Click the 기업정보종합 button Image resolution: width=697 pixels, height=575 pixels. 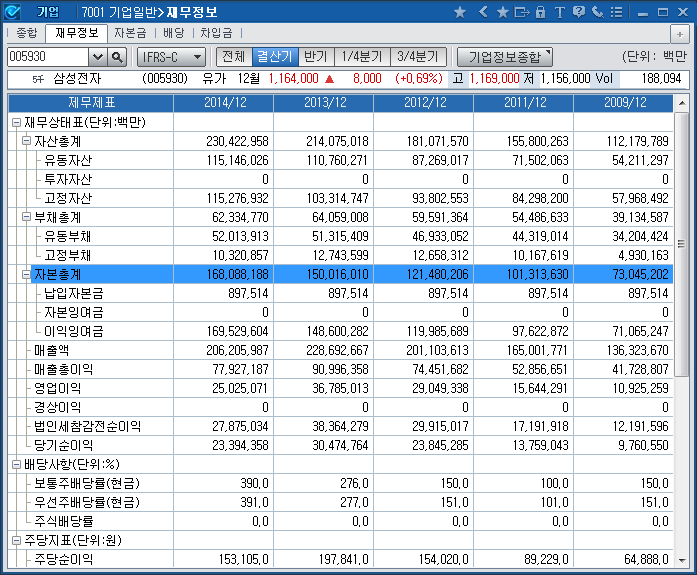click(504, 57)
